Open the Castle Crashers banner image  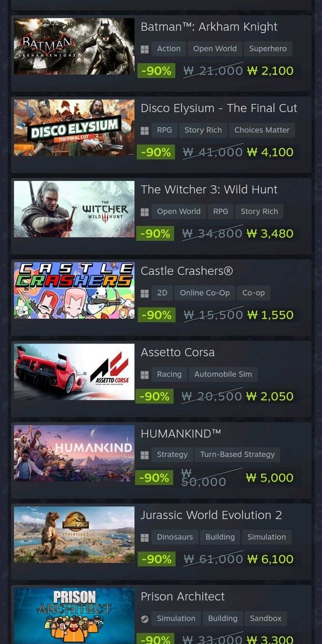(74, 290)
